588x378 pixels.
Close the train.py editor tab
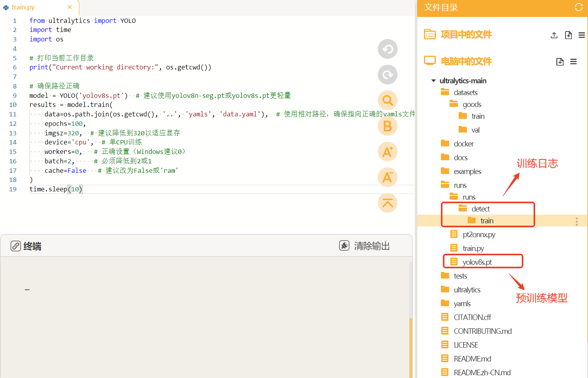(70, 7)
